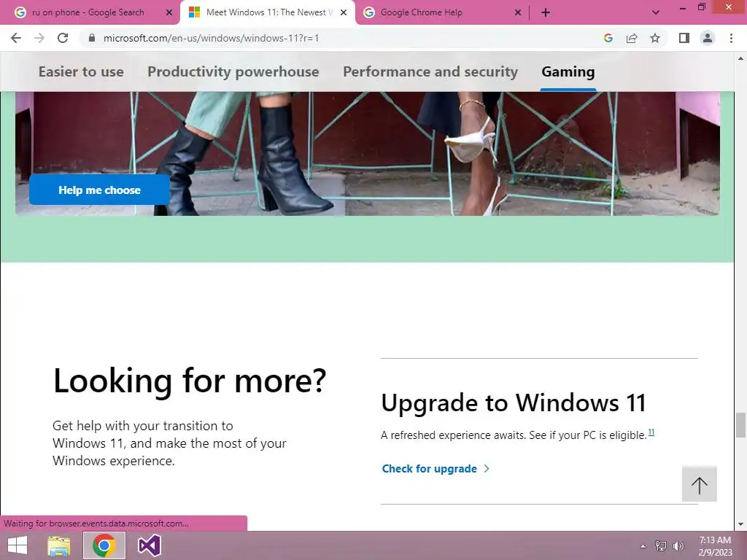
Task: Jump to Productivity powerhouse section
Action: coord(233,72)
